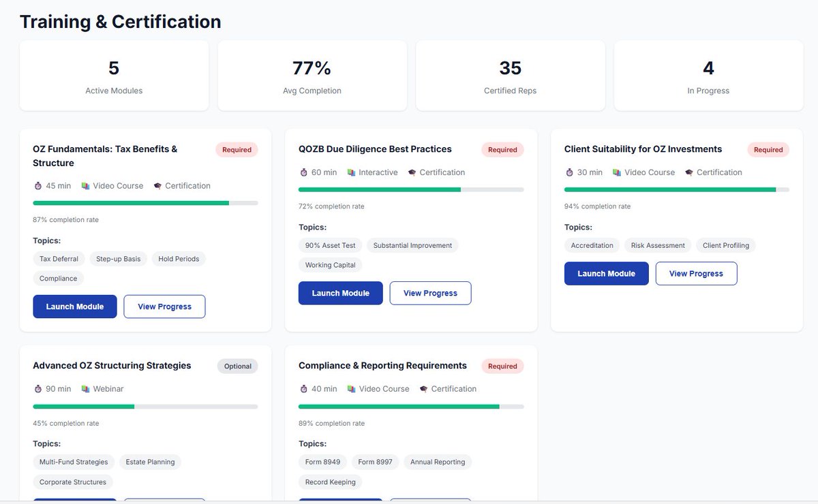View progress for QOZB Due Diligence
The width and height of the screenshot is (818, 504).
(x=430, y=293)
